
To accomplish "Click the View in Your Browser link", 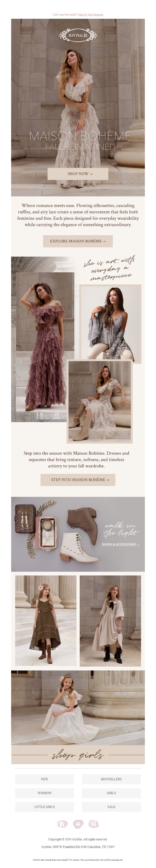I will (x=90, y=15).
